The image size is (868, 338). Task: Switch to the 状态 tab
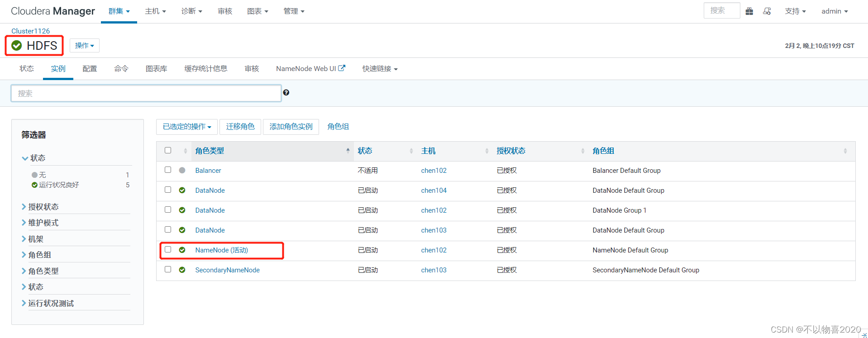(27, 68)
